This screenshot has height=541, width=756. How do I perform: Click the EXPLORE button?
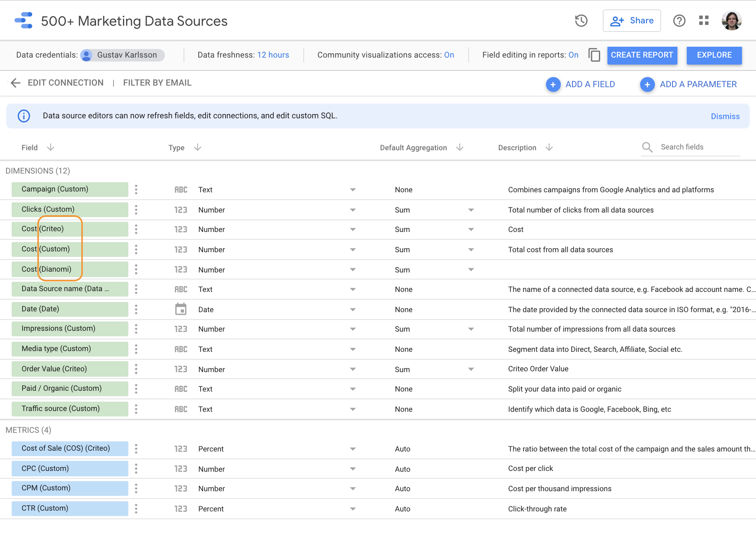[714, 55]
